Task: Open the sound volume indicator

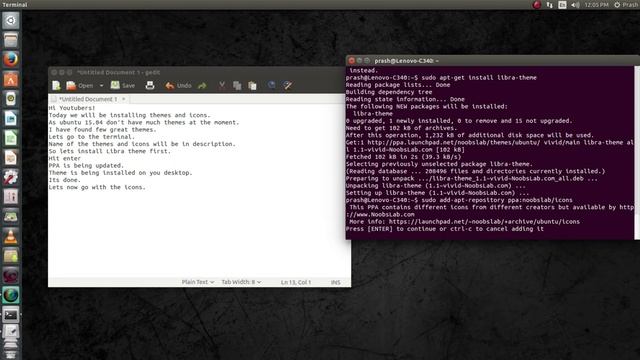Action: coord(575,5)
